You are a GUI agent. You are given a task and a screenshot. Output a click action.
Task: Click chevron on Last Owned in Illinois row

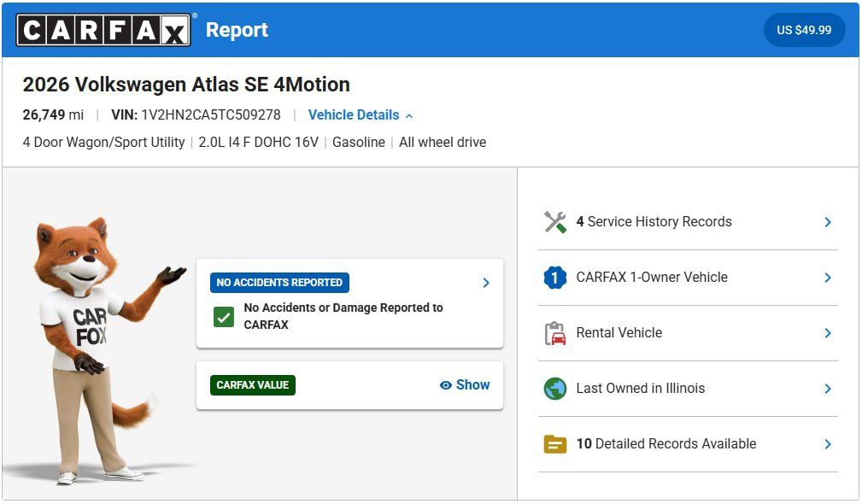[x=828, y=389]
